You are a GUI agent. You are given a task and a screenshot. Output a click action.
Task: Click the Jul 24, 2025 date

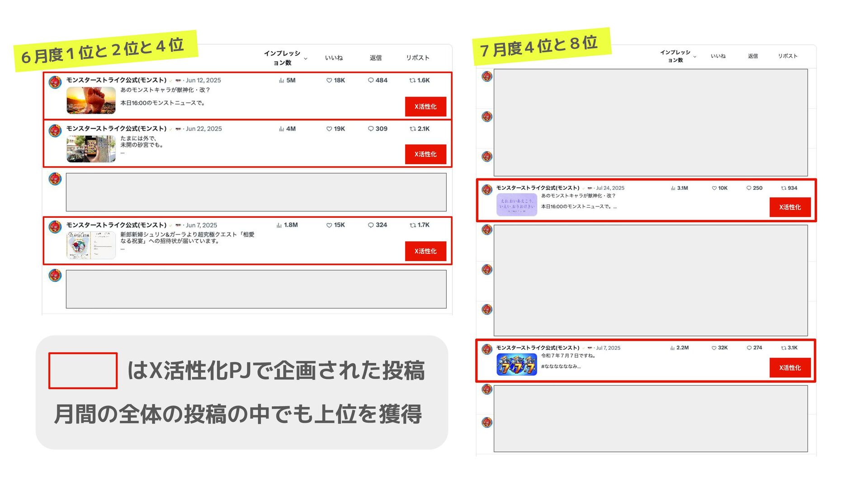coord(610,188)
